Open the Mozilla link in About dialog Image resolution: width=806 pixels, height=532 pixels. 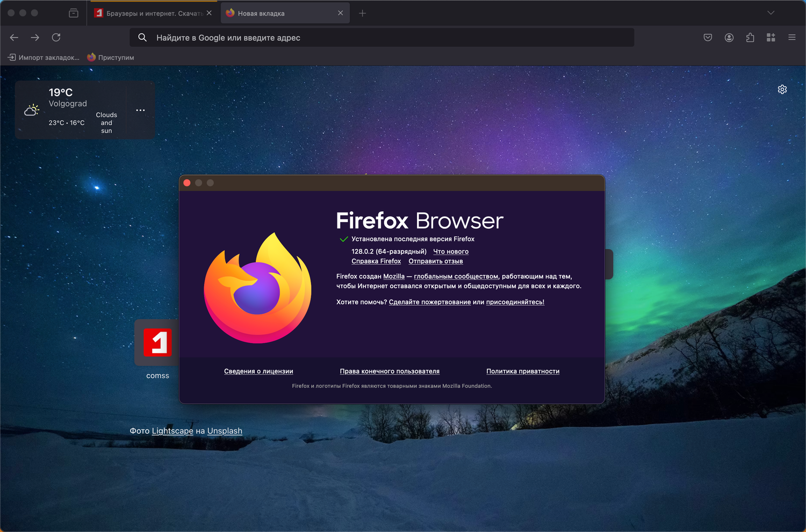pos(394,276)
